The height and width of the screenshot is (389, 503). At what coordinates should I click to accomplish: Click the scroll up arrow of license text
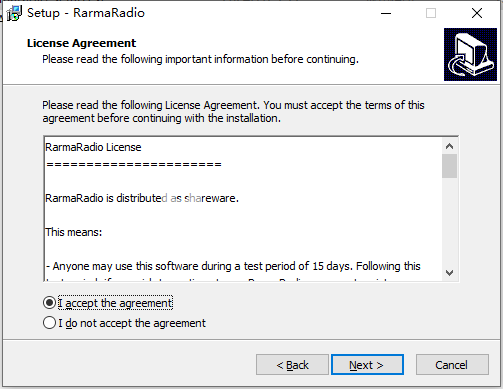[x=449, y=146]
